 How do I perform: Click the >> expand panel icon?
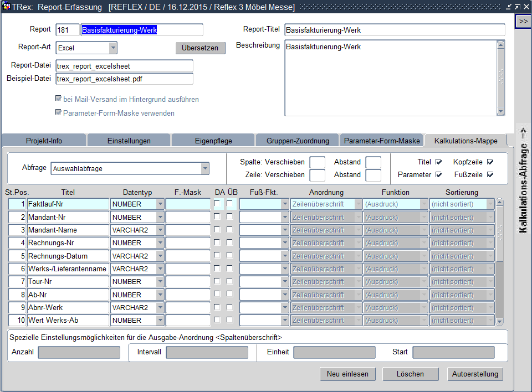(x=523, y=20)
